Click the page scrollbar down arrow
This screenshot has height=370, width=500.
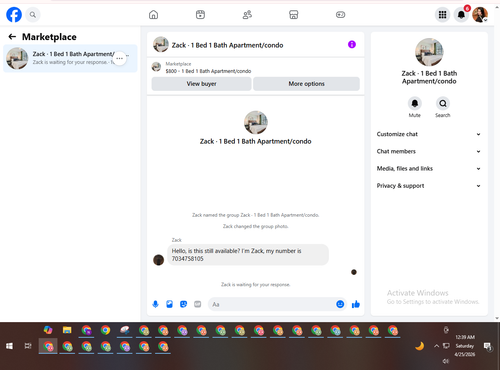coord(497,318)
